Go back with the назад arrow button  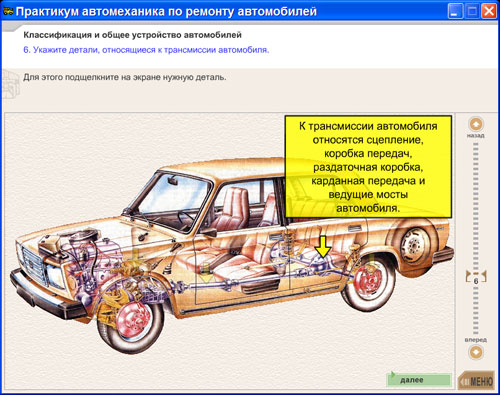[476, 124]
